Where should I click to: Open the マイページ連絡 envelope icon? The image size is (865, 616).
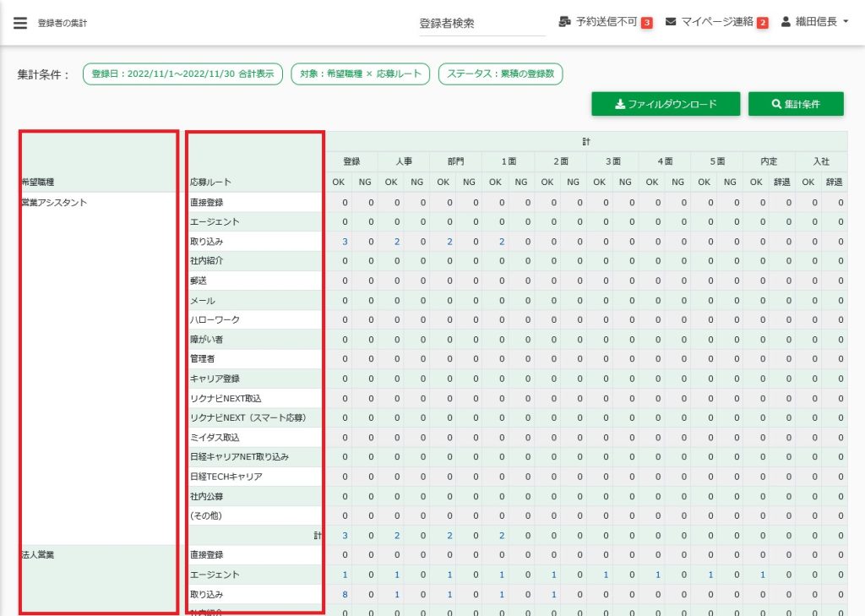[671, 22]
